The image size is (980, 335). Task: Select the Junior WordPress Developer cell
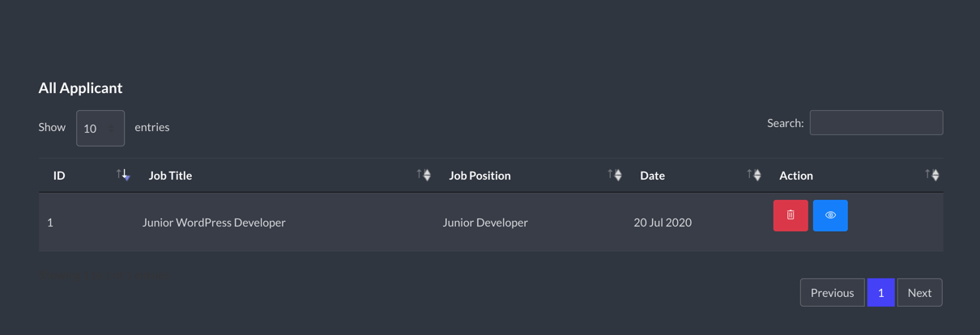pyautogui.click(x=214, y=223)
